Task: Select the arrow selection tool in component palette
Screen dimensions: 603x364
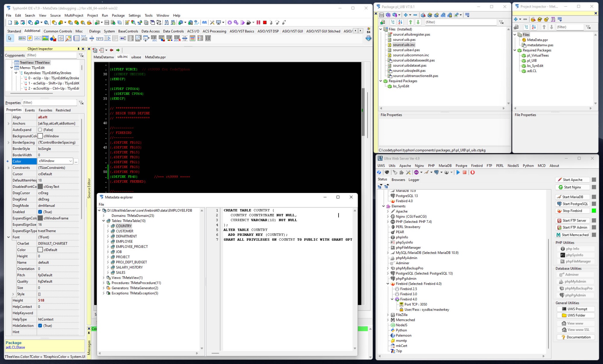Action: 10,38
